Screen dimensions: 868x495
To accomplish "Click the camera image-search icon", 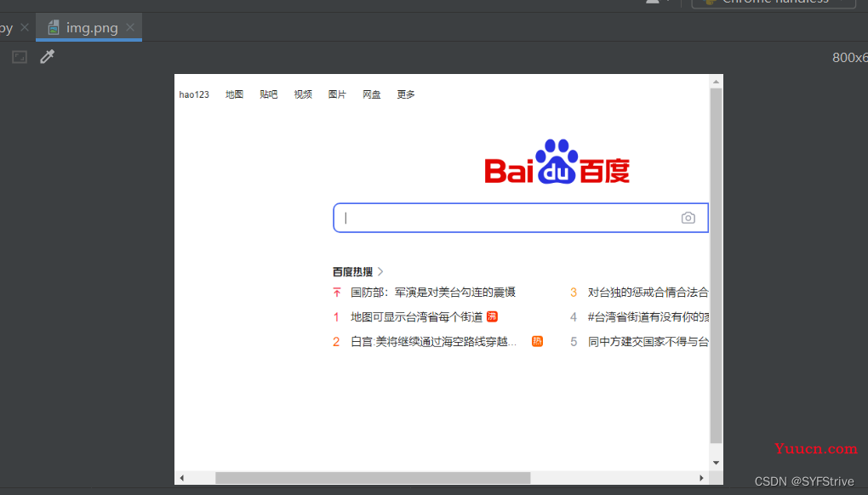I will (688, 218).
